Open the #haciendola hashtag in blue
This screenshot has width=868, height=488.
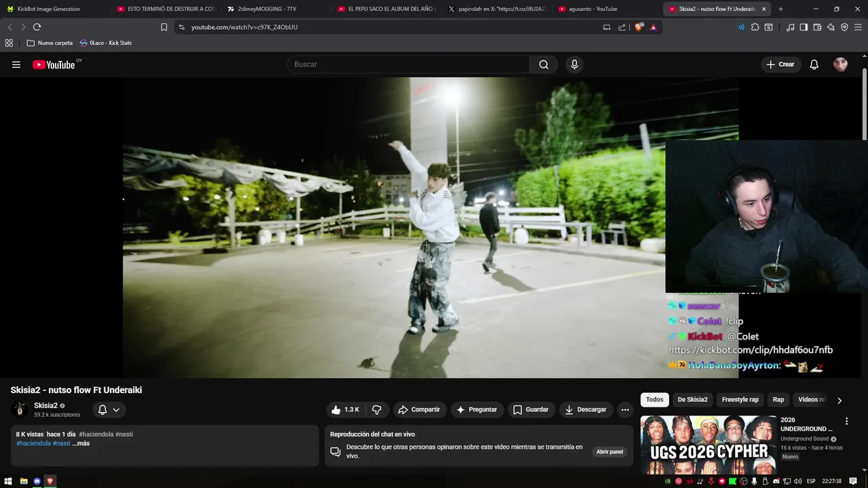[x=34, y=443]
